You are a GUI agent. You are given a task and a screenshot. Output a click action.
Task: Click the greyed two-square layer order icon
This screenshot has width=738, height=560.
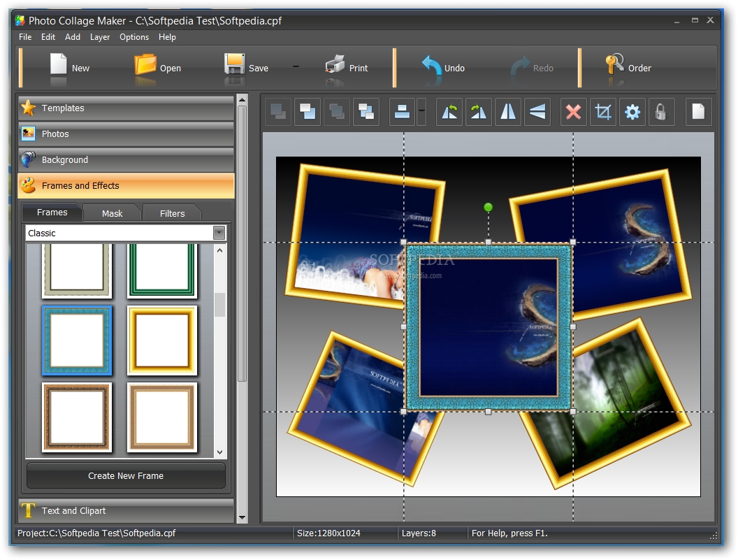tap(278, 112)
